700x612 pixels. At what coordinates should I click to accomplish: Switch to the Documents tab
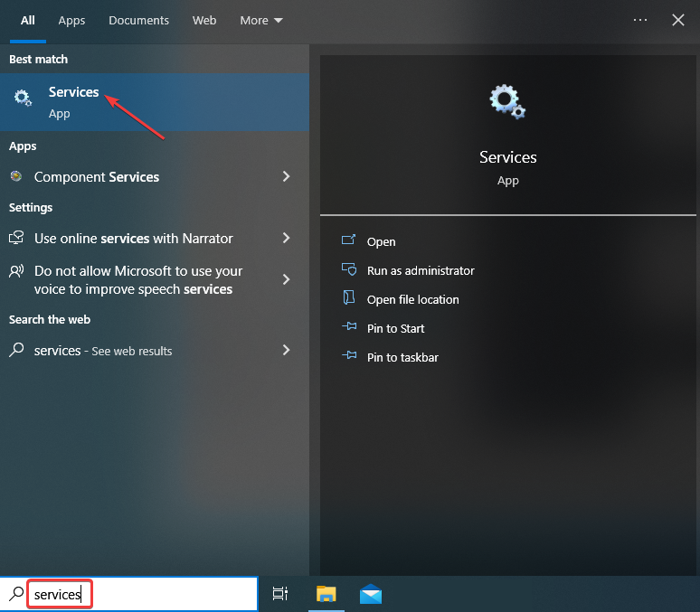point(139,21)
